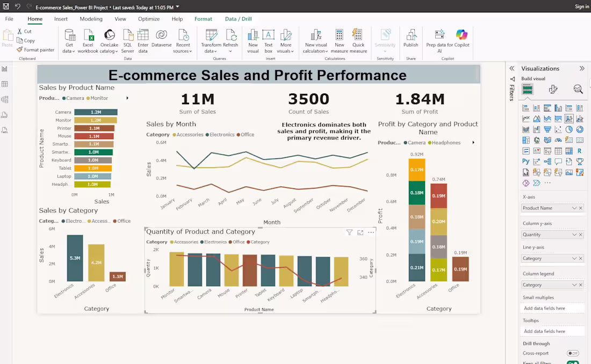Open file name dropdown in title bar
This screenshot has width=591, height=364.
click(x=177, y=7)
